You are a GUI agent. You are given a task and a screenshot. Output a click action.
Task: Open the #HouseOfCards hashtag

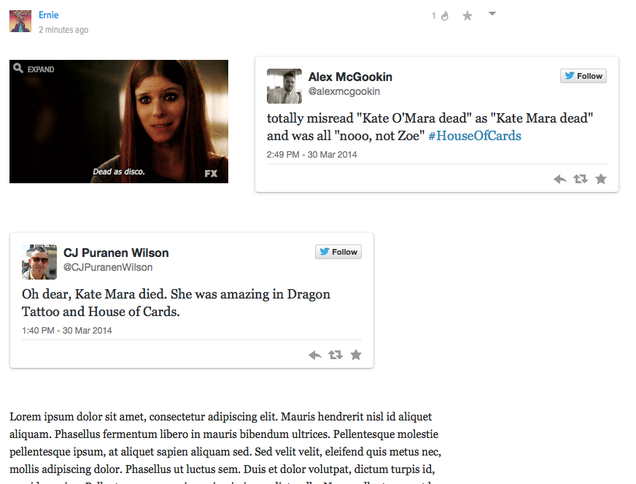click(x=475, y=136)
